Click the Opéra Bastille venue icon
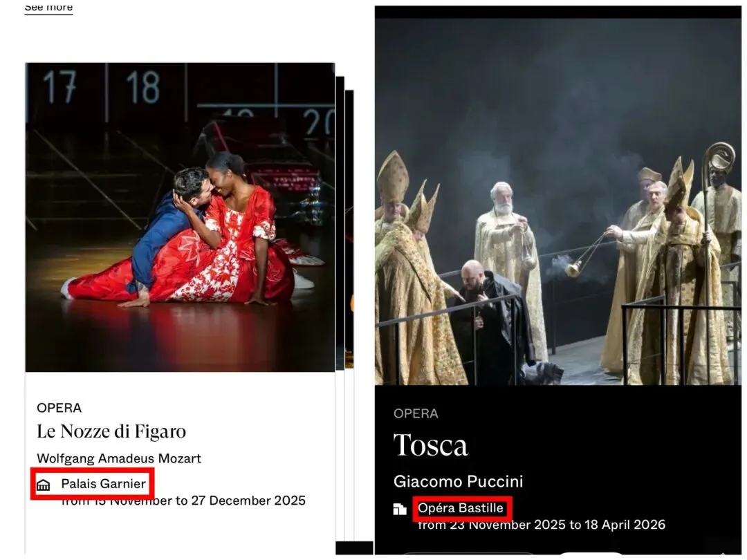Screen dimensions: 747x560 point(400,509)
